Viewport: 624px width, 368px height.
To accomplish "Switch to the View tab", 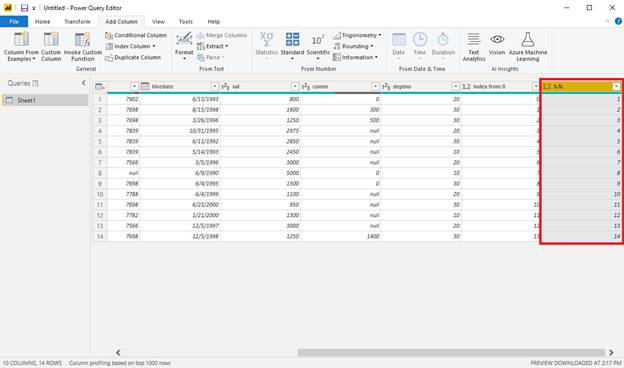I will coord(158,21).
